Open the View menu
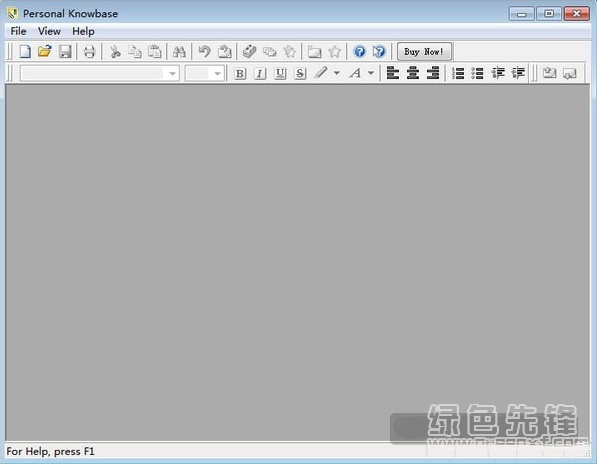Screen dimensions: 597x464 (49, 31)
